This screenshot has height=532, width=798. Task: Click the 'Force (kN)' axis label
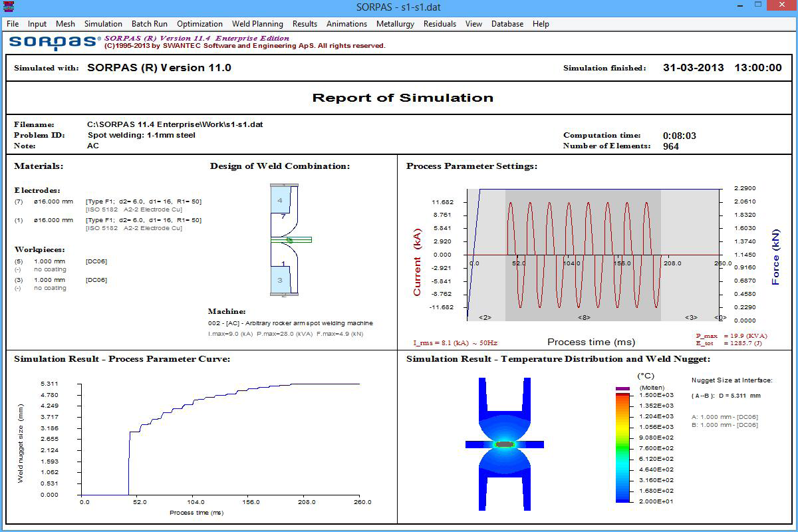pyautogui.click(x=775, y=257)
